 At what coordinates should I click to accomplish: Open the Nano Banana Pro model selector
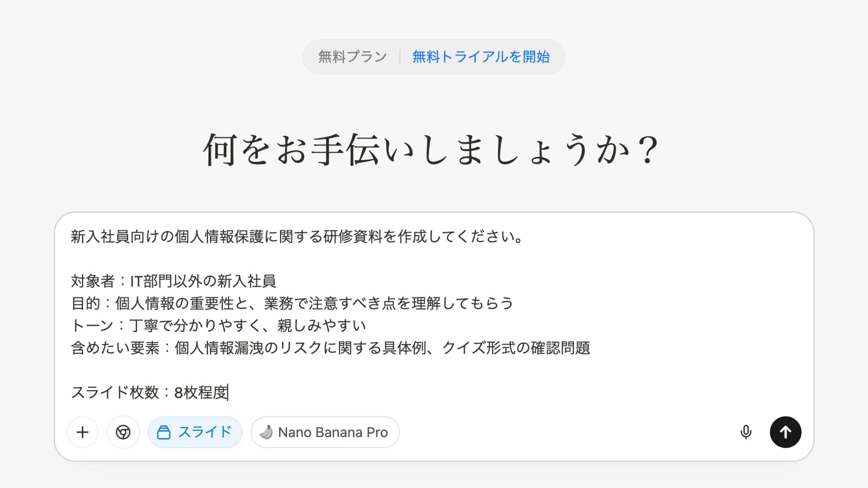point(333,432)
